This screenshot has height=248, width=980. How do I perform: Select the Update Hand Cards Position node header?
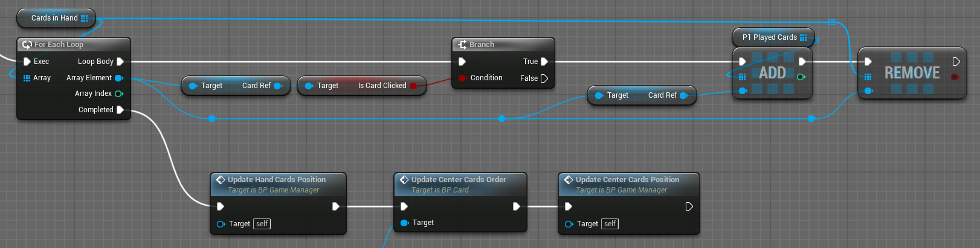coord(277,180)
